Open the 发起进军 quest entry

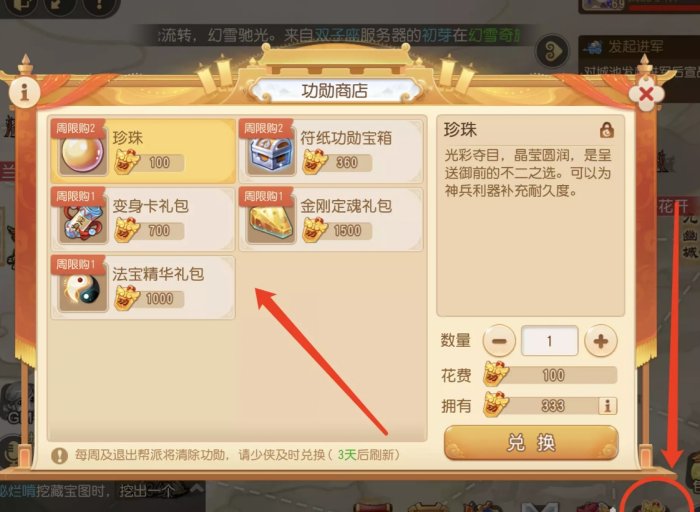(638, 47)
